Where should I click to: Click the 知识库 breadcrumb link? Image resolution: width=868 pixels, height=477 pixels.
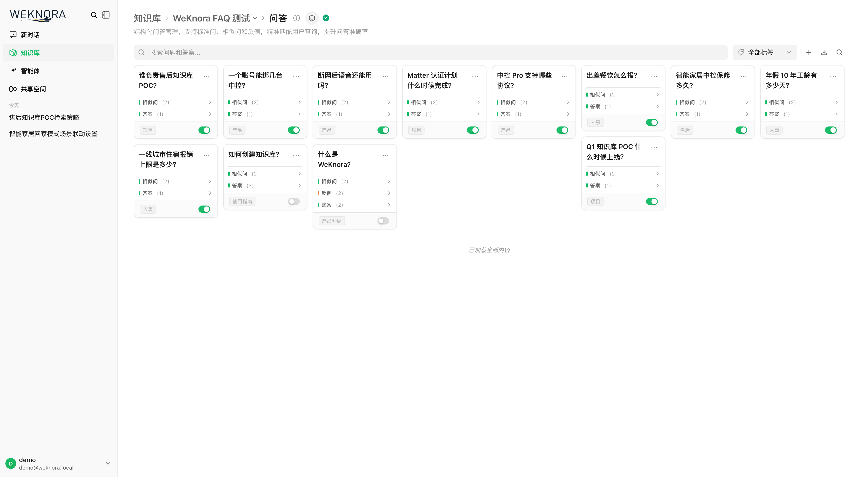(147, 18)
